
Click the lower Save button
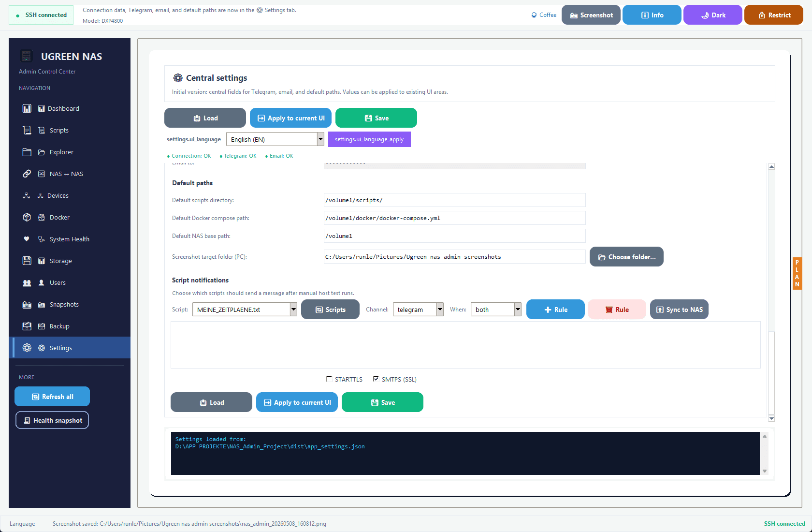click(383, 402)
